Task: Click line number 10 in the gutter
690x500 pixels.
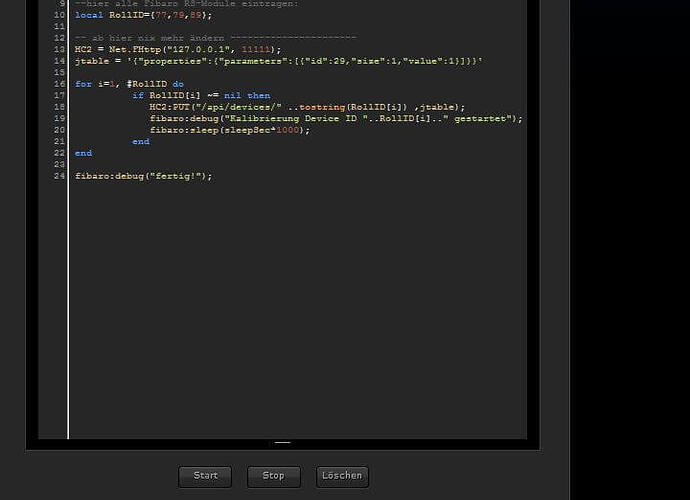Action: click(x=59, y=15)
